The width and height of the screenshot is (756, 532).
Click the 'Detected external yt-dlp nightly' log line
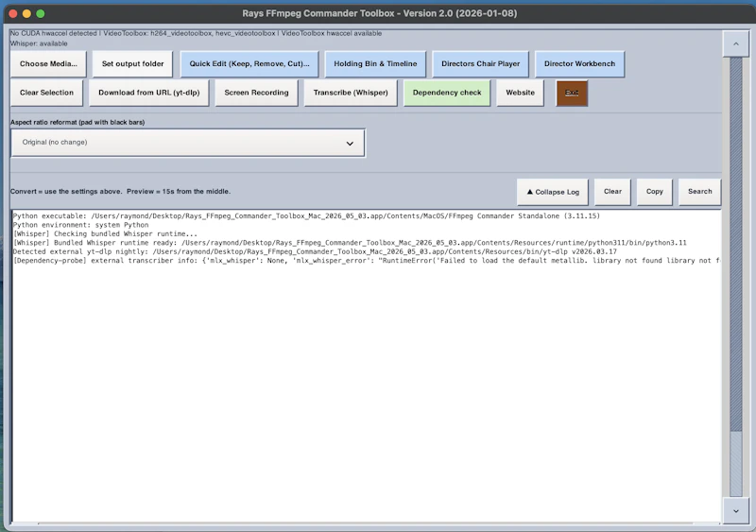(315, 251)
